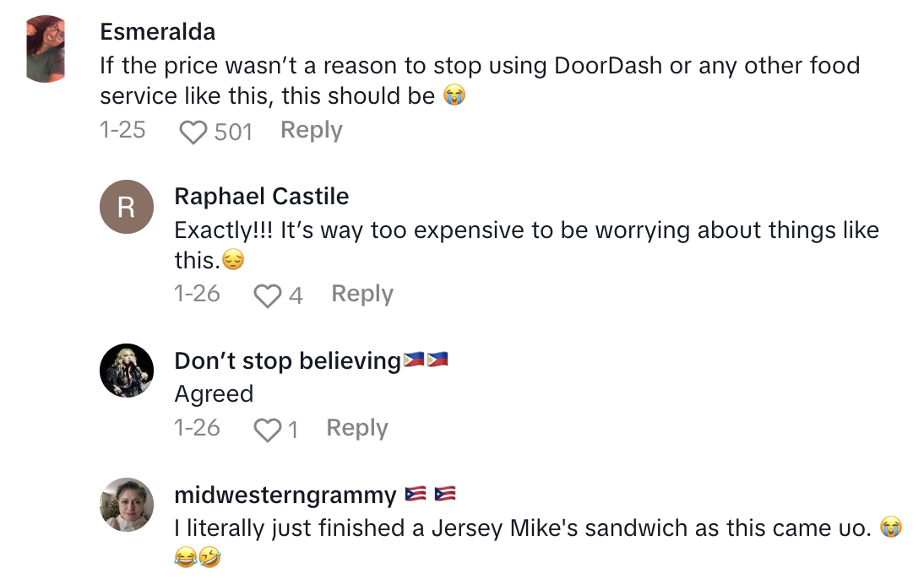Open Reply for Don't stop believing's comment

pos(356,428)
